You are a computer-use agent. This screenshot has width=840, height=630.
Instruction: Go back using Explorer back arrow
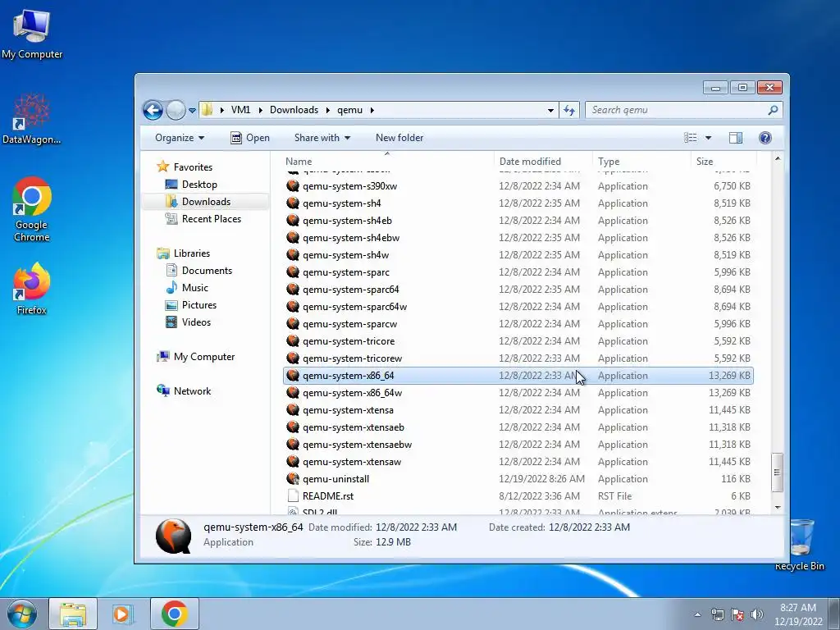click(x=153, y=111)
